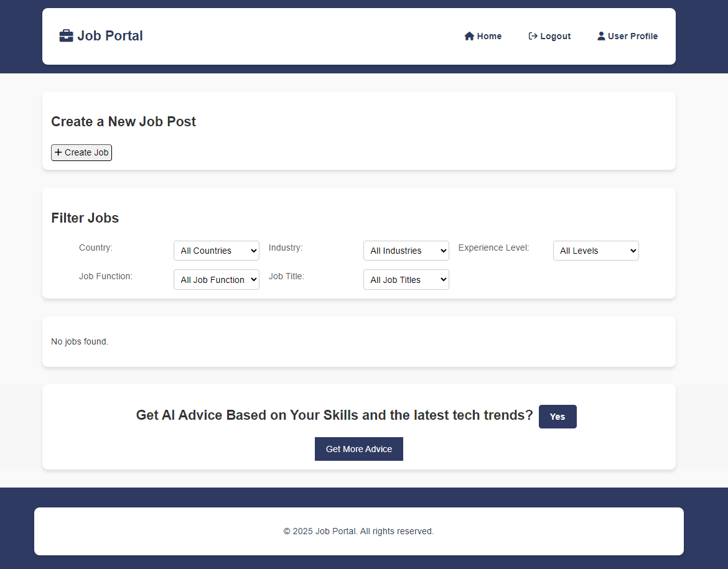
Task: Open the All Job Function dropdown
Action: click(x=216, y=279)
